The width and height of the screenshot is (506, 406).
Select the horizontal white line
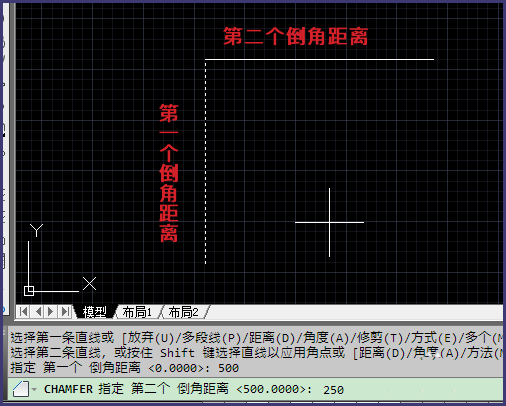point(319,59)
